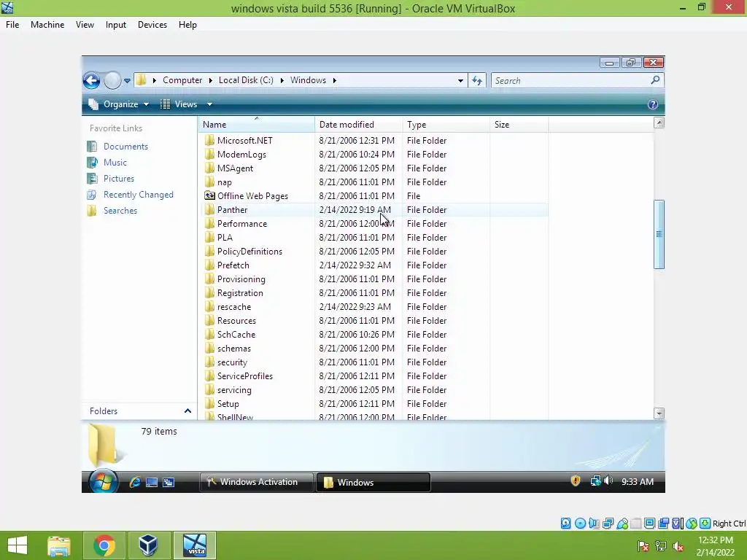The height and width of the screenshot is (560, 747).
Task: Select Computer in the address breadcrumb
Action: pyautogui.click(x=182, y=80)
